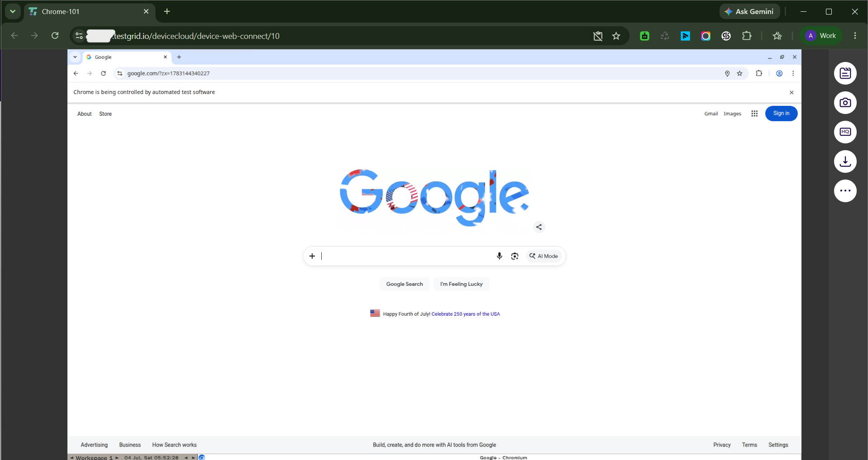Image resolution: width=868 pixels, height=460 pixels.
Task: Click the white circular S extension icon
Action: click(726, 36)
